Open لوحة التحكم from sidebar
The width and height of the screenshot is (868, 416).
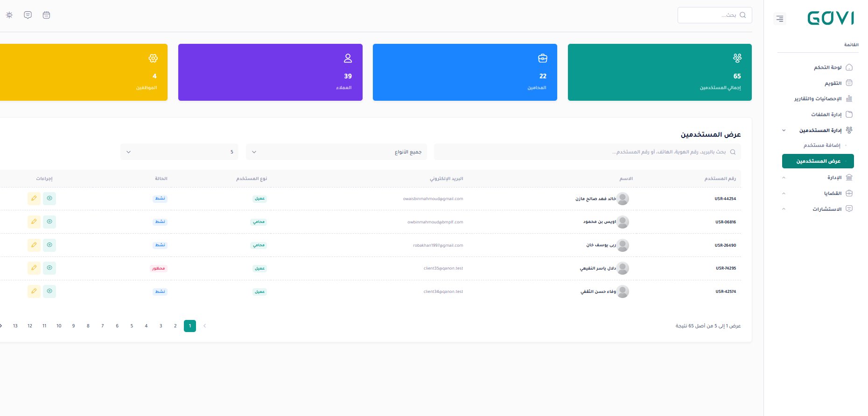[827, 68]
